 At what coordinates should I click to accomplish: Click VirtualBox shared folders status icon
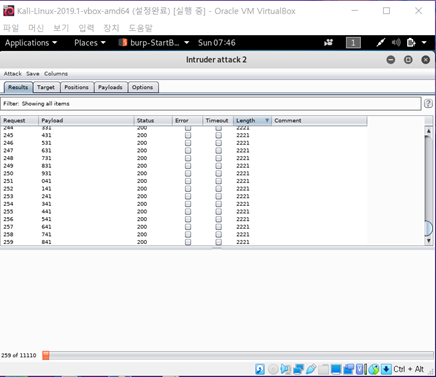323,369
